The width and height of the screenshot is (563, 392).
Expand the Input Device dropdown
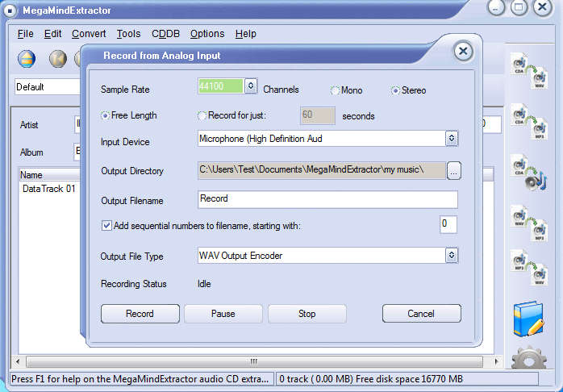pos(452,138)
